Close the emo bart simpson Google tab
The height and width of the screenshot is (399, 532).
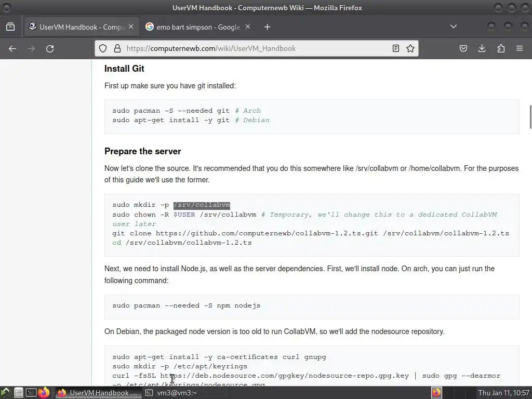tap(248, 26)
